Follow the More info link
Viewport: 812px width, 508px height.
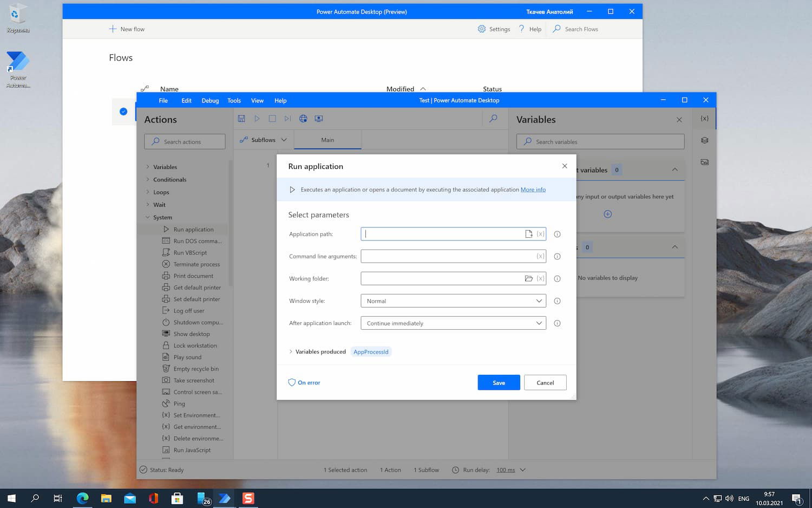[x=533, y=190]
